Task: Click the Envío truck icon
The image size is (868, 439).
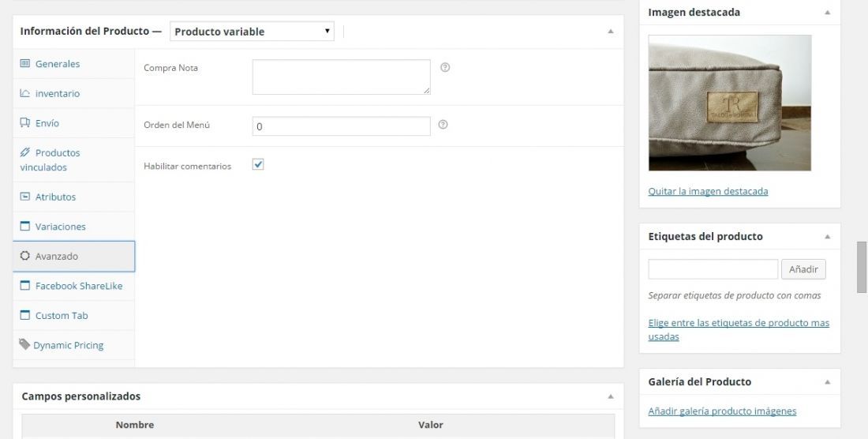Action: (x=25, y=123)
